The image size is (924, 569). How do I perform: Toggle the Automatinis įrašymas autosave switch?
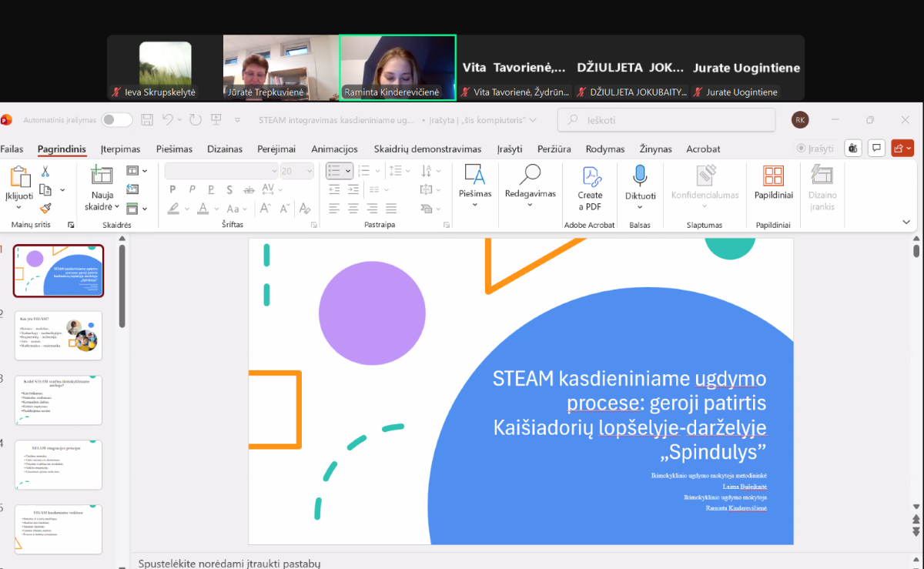pos(116,120)
